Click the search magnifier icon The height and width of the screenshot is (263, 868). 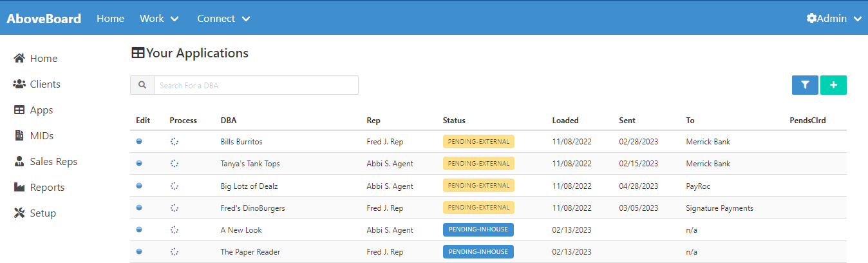pos(142,85)
